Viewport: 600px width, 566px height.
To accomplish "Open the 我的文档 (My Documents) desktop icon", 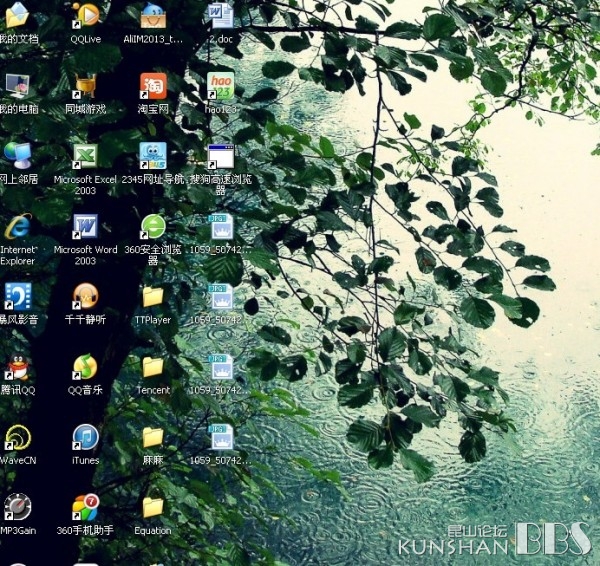I will (x=17, y=15).
